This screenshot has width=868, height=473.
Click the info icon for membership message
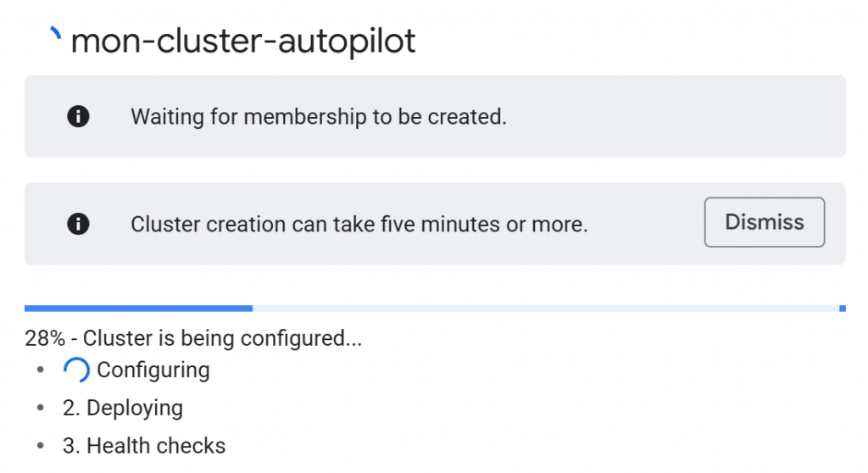pyautogui.click(x=78, y=116)
